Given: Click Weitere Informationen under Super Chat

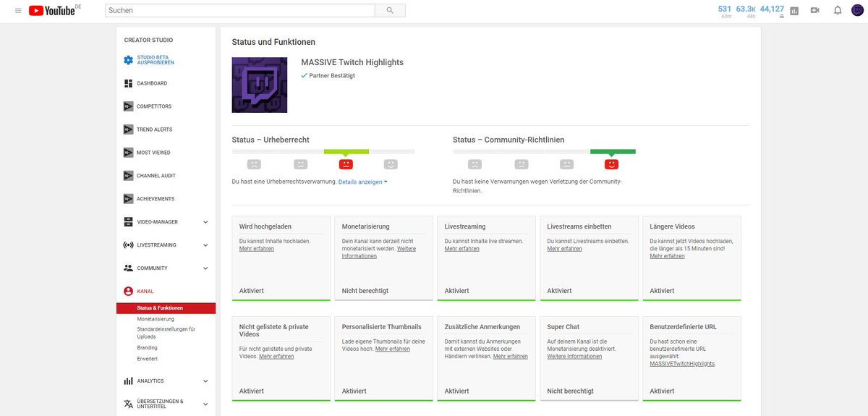Looking at the screenshot, I should (x=574, y=357).
